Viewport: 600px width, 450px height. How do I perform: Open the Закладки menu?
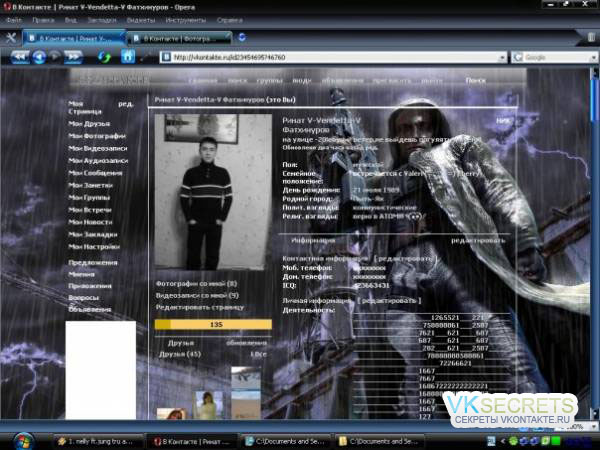point(101,20)
